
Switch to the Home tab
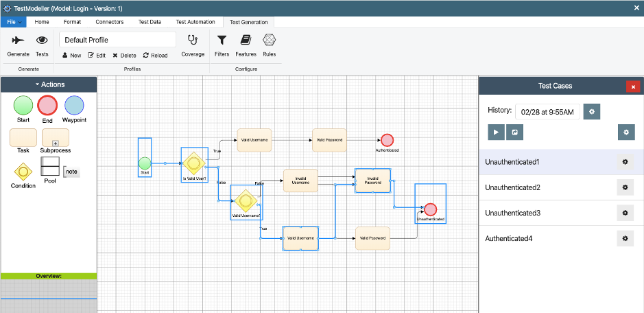pos(42,22)
